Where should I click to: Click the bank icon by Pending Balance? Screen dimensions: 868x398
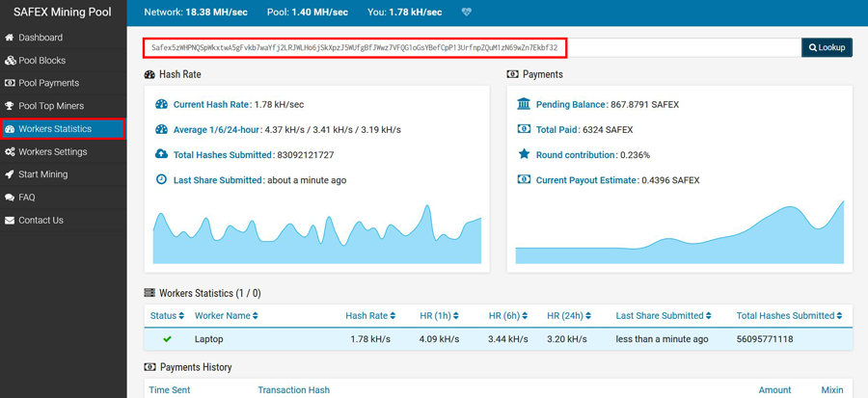pos(524,104)
